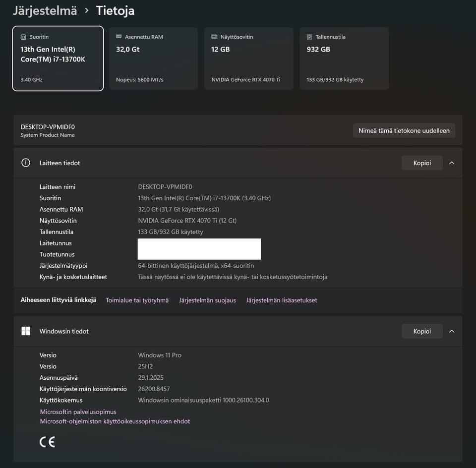Open Järjestelmän suojaus link
Viewport: 476px width, 468px height.
click(x=207, y=300)
